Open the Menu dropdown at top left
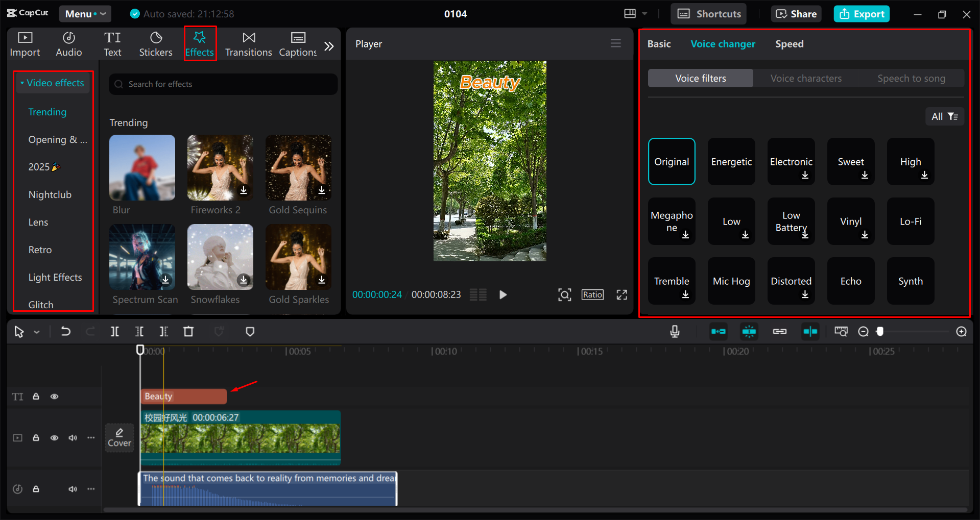The width and height of the screenshot is (980, 520). coord(85,14)
